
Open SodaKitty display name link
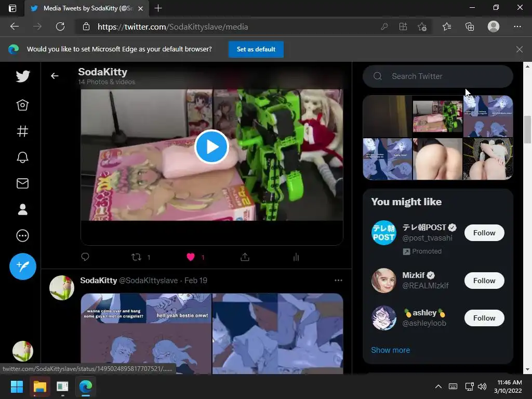click(x=98, y=280)
